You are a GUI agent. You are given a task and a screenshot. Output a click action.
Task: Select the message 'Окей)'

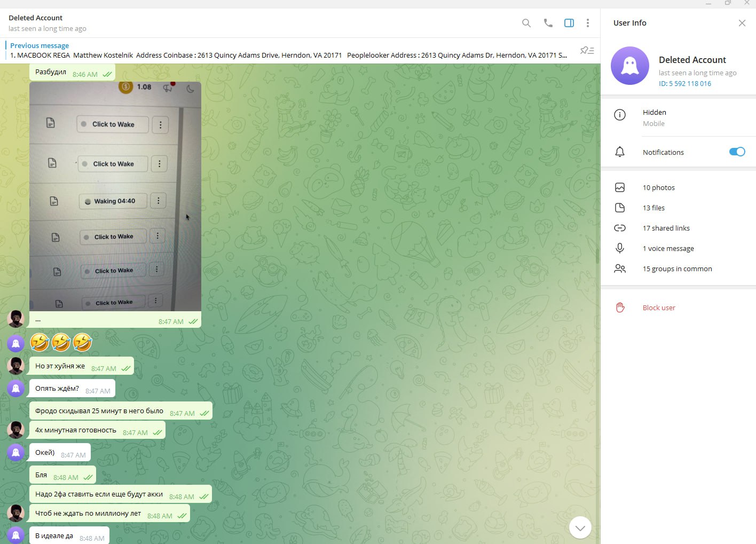pos(60,453)
